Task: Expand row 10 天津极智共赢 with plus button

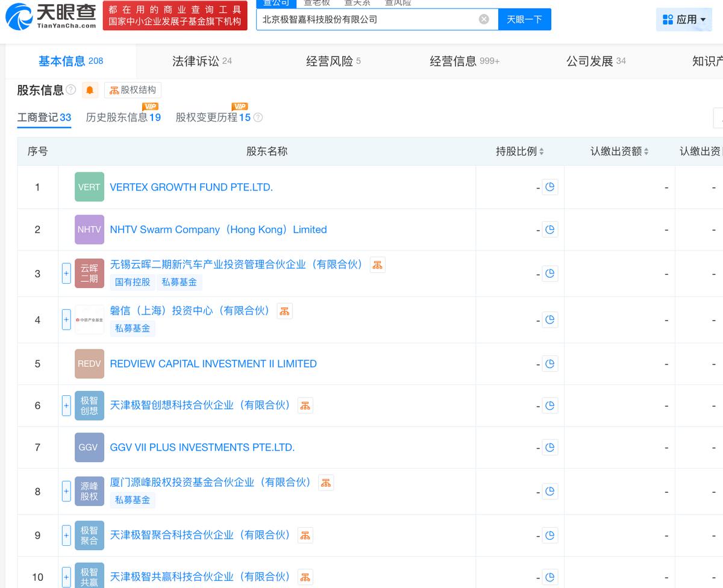Action: coord(66,577)
